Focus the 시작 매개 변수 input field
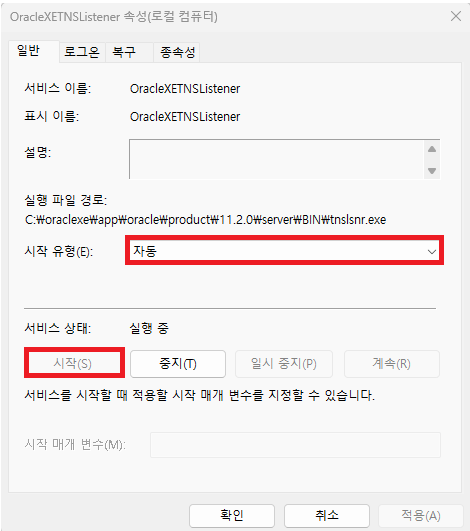Screen dimensions: 470x531 (295, 445)
